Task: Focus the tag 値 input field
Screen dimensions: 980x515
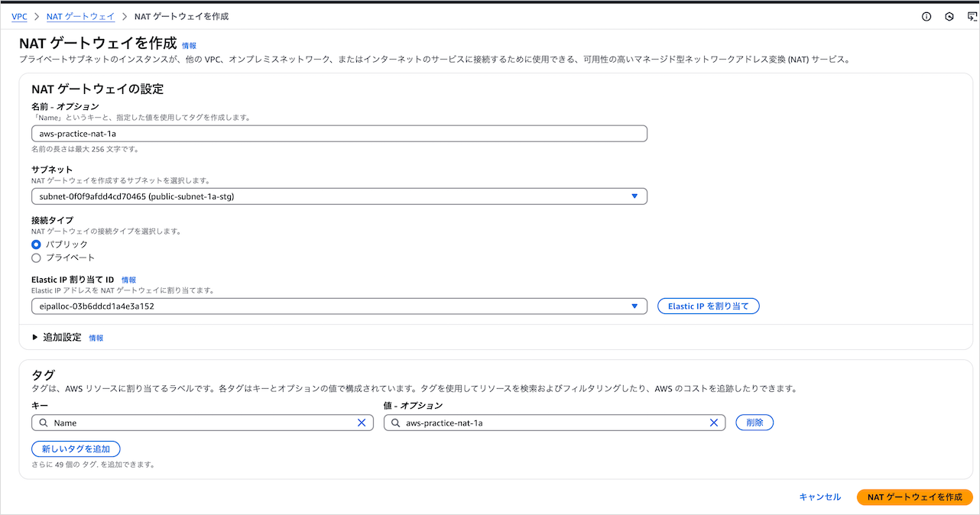Action: pyautogui.click(x=555, y=423)
